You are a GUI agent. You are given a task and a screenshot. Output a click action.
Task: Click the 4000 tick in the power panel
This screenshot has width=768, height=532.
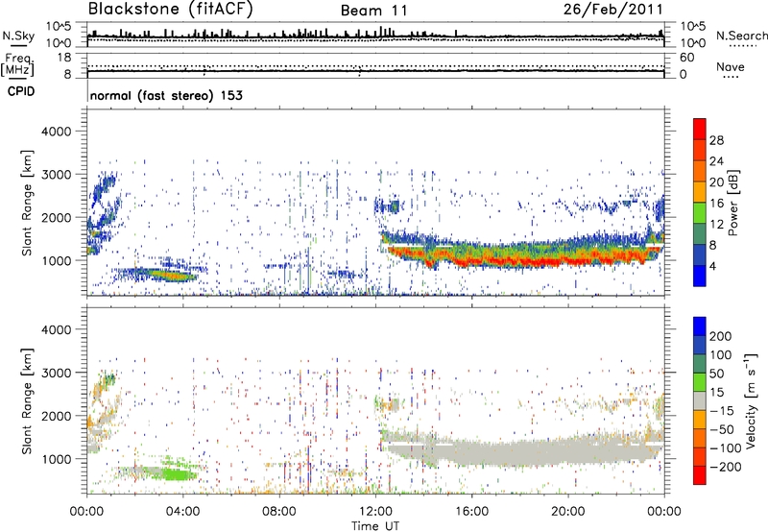click(56, 132)
